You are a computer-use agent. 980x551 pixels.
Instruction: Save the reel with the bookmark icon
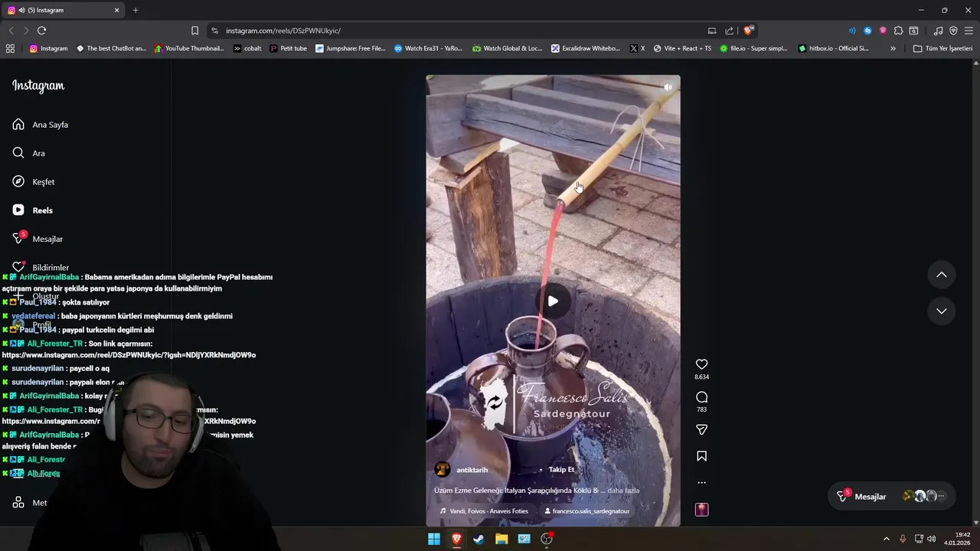[701, 456]
